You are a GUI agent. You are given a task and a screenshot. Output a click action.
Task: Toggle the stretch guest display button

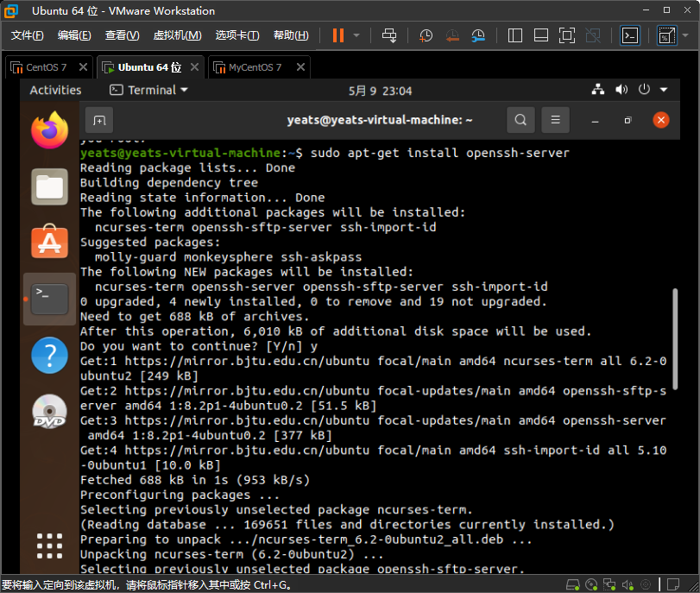(666, 35)
